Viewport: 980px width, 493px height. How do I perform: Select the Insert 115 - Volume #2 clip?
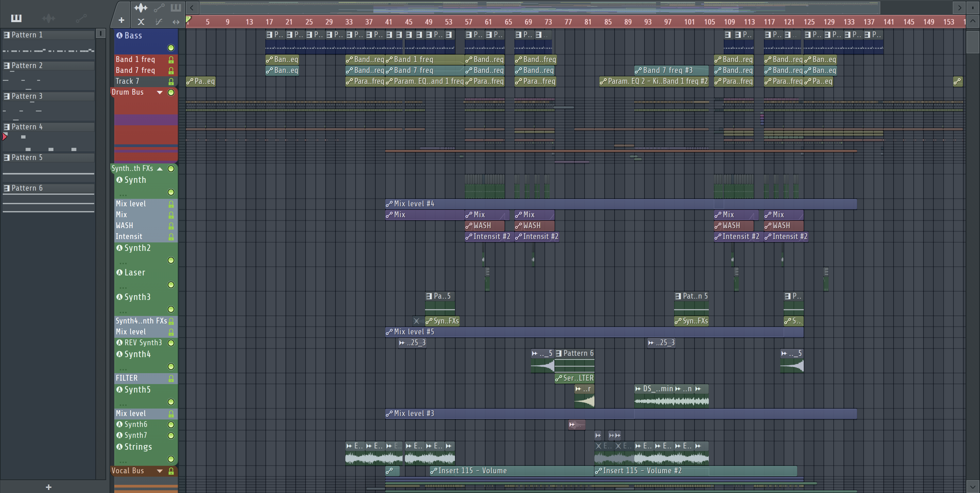(696, 471)
